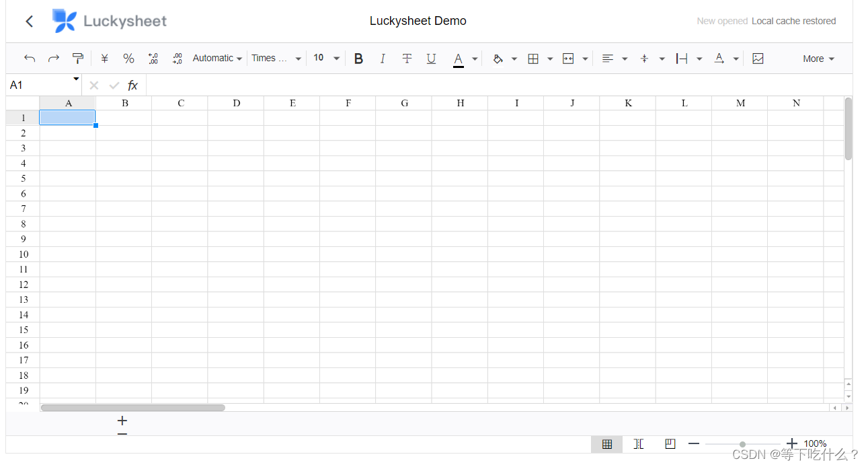Toggle underline formatting
This screenshot has width=868, height=467.
tap(431, 59)
